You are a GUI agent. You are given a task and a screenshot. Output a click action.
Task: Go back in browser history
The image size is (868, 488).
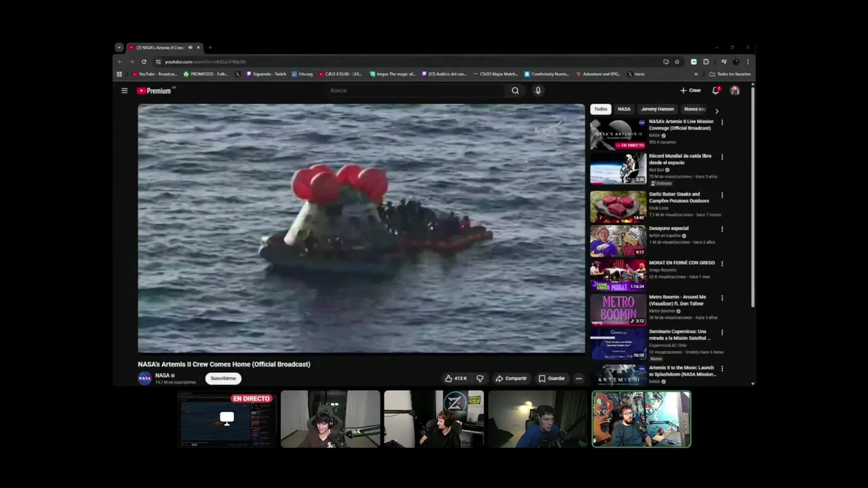click(x=121, y=62)
